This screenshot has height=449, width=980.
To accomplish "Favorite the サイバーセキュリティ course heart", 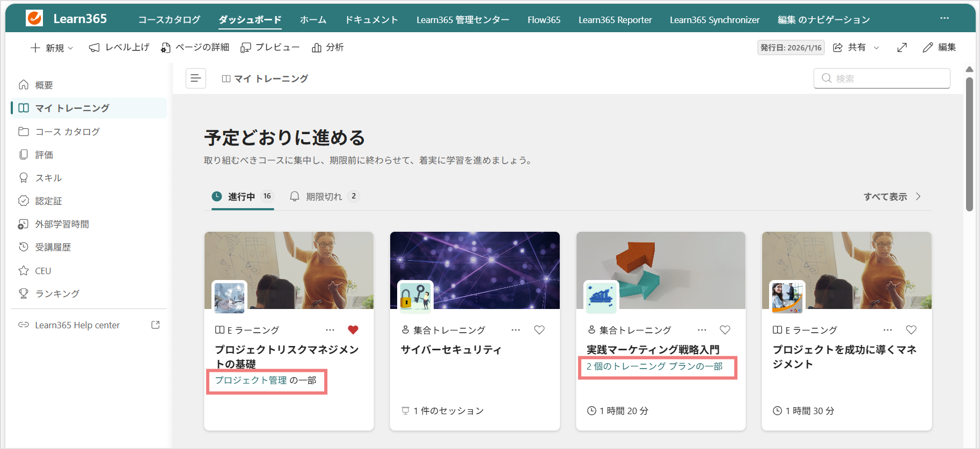I will point(539,330).
